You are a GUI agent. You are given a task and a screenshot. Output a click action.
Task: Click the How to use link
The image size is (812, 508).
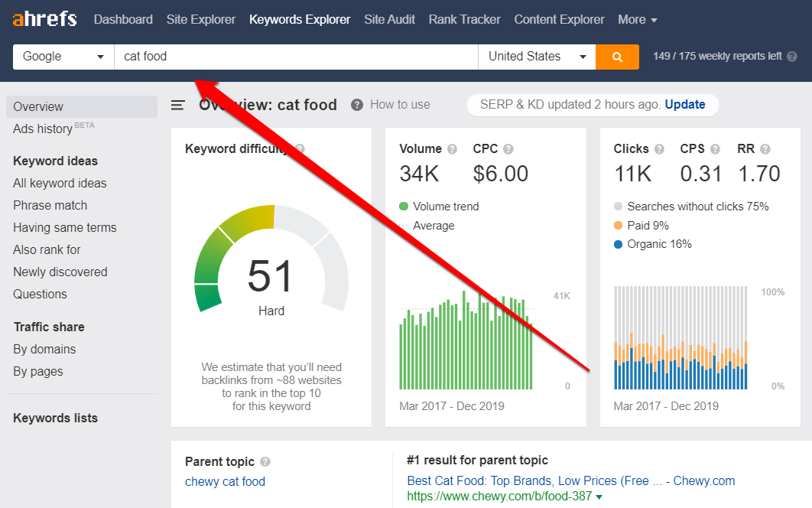click(x=400, y=105)
